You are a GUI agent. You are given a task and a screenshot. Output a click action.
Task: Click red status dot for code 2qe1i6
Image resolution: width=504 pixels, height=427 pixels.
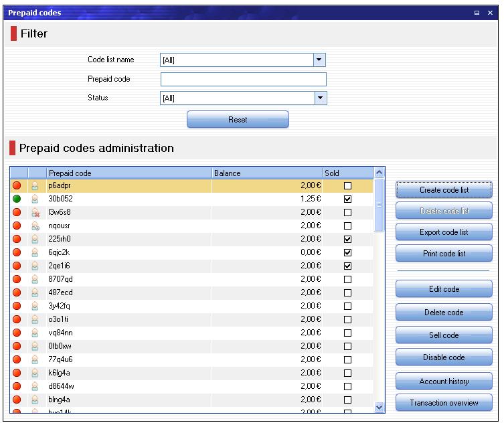pyautogui.click(x=17, y=266)
